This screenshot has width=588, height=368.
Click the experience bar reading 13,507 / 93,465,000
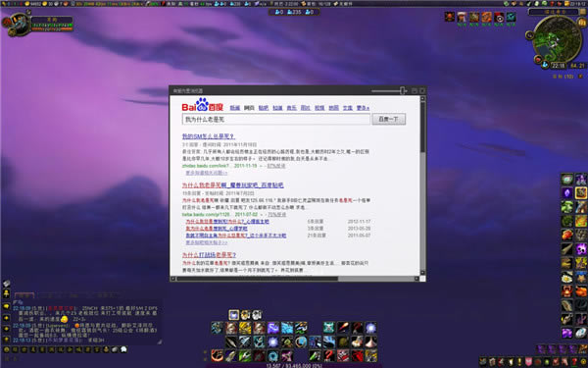point(294,366)
